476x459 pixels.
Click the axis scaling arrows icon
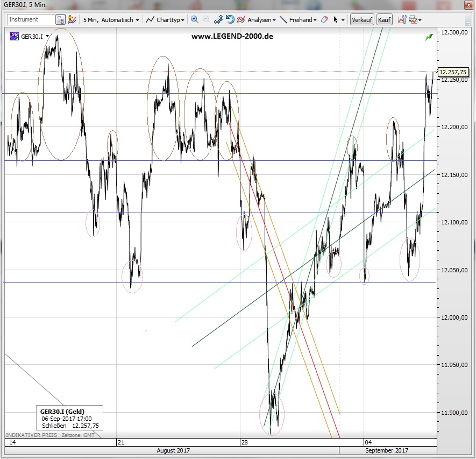point(218,20)
